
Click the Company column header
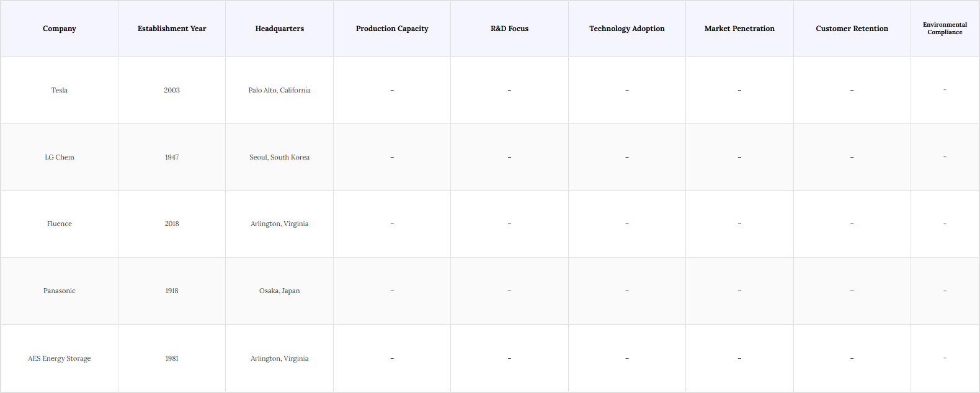tap(60, 29)
